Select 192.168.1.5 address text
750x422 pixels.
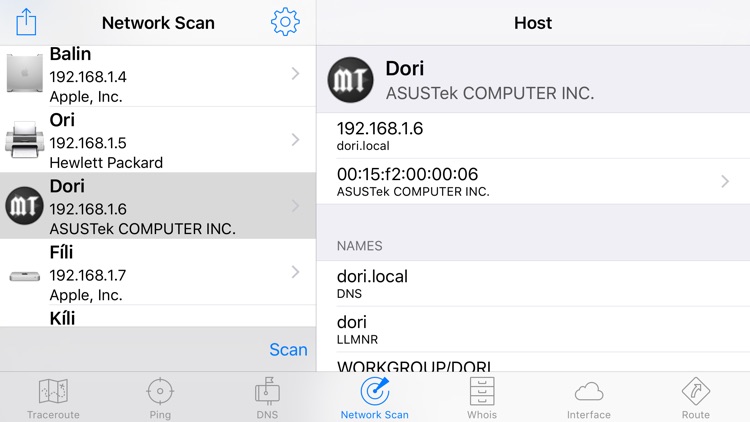pos(88,143)
